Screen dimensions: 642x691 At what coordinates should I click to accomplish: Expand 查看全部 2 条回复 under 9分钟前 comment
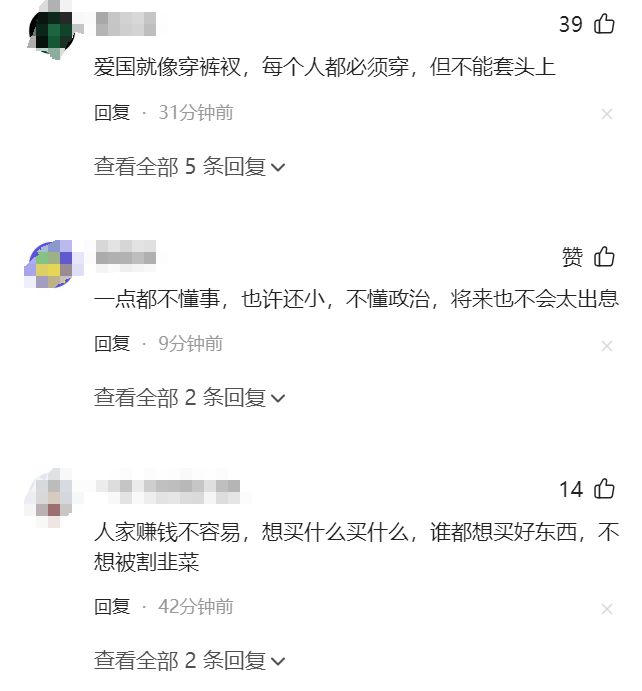189,398
